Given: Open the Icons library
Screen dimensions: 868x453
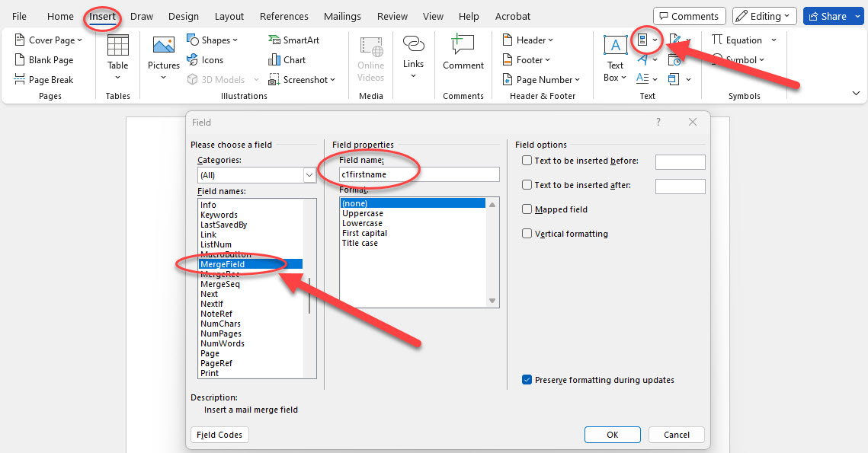Looking at the screenshot, I should pos(205,59).
